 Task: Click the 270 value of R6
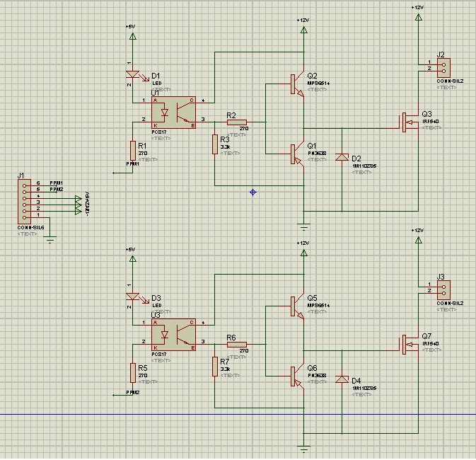tap(244, 350)
